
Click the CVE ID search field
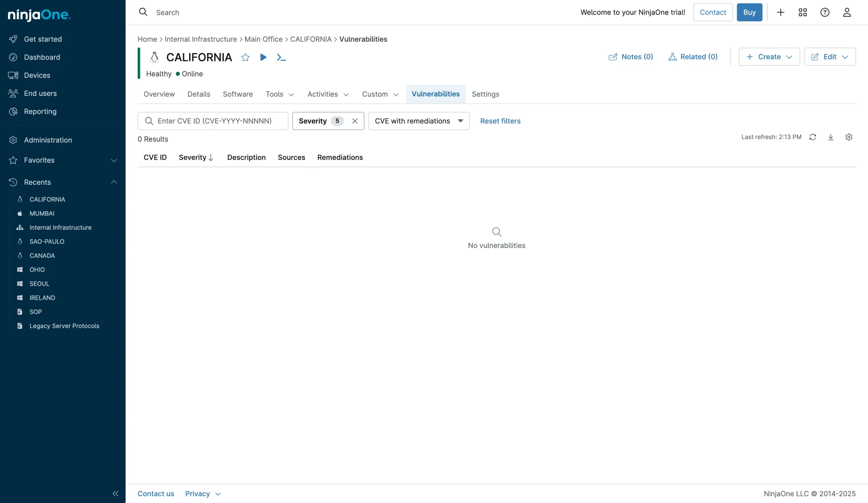coord(213,121)
